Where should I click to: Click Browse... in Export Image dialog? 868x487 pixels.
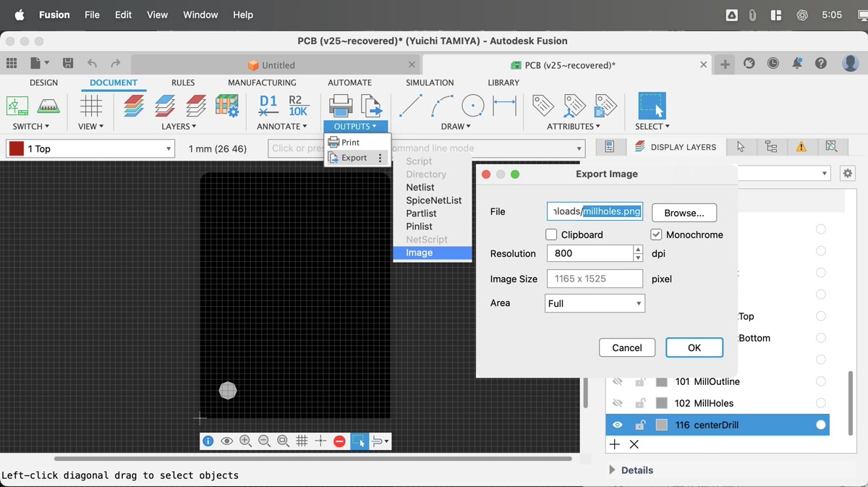pyautogui.click(x=684, y=213)
